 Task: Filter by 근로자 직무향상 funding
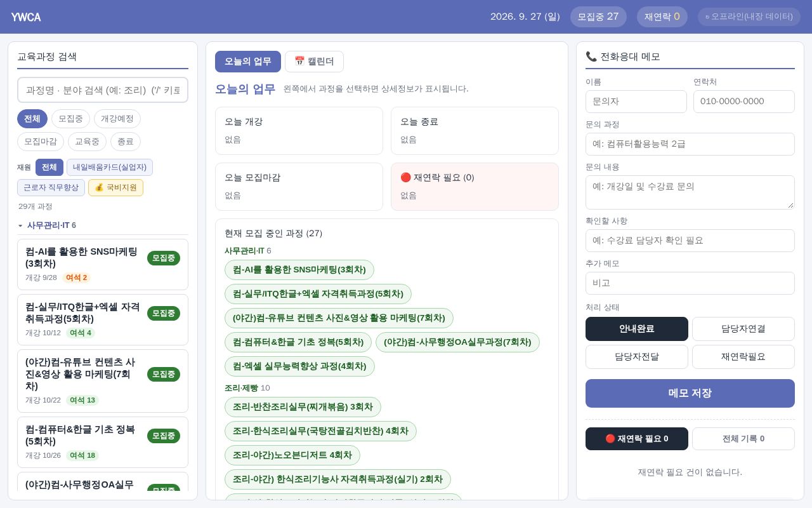tap(51, 188)
